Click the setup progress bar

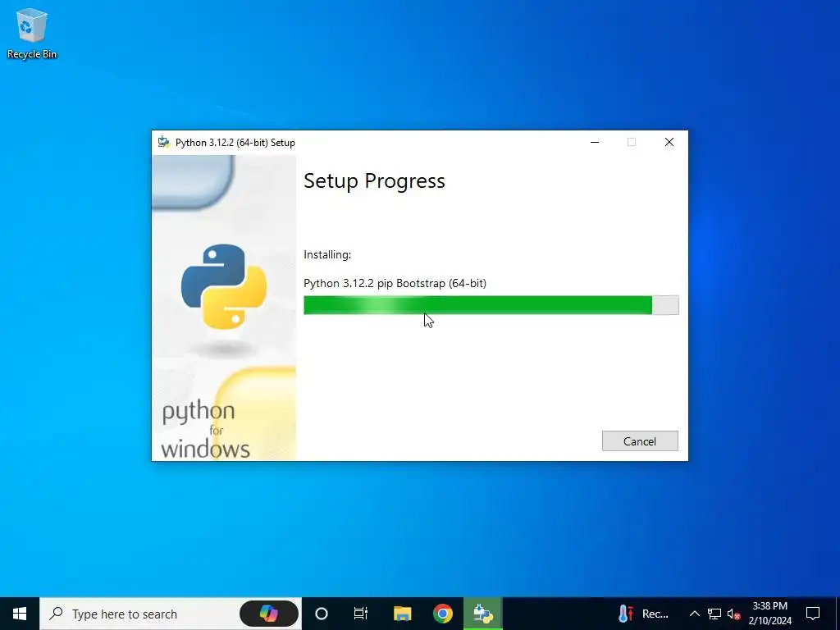coord(491,305)
